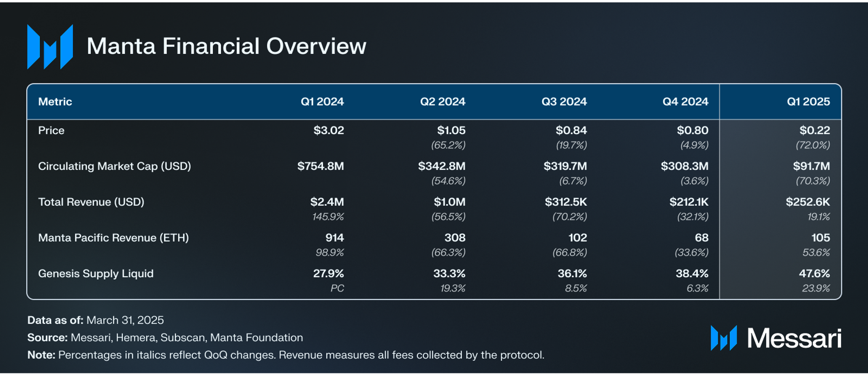The width and height of the screenshot is (868, 375).
Task: Click the 'Source: Messari, Hemera, Subscan' line
Action: point(165,338)
